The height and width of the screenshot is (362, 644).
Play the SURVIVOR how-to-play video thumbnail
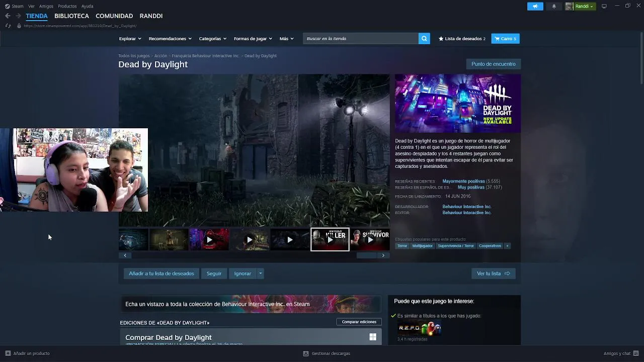370,240
